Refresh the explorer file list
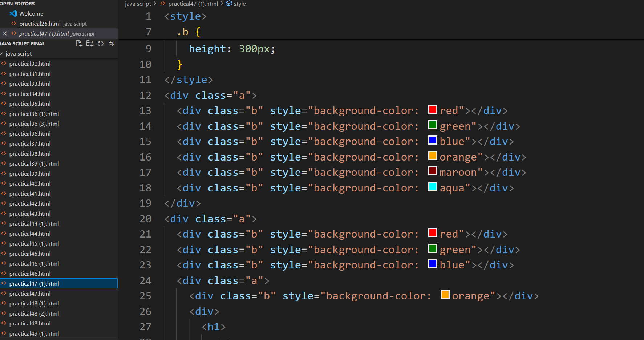Viewport: 644px width, 340px height. [x=101, y=44]
